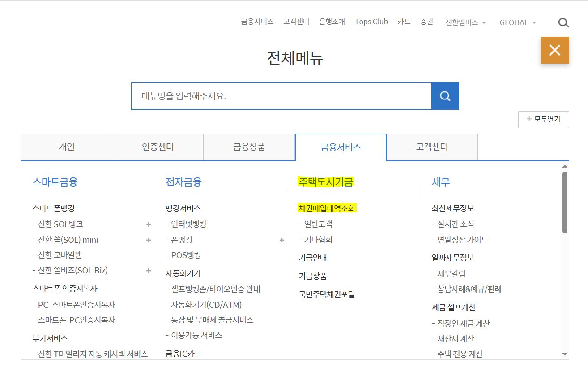The height and width of the screenshot is (388, 588).
Task: Select Tops Club in the top menu
Action: click(x=371, y=21)
